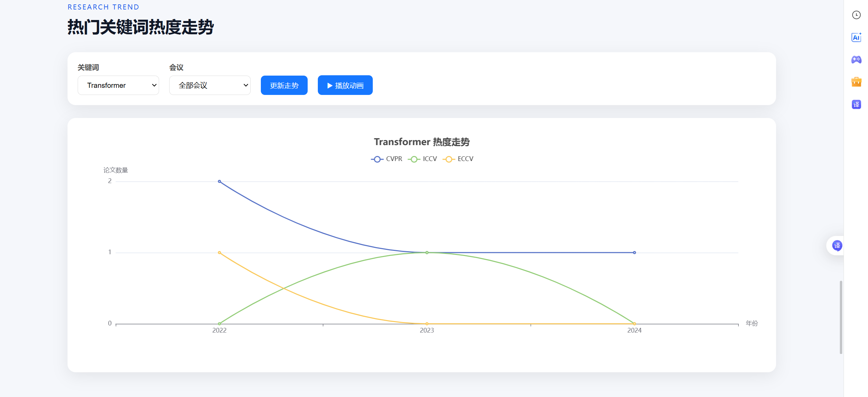The image size is (868, 397).
Task: Open the orange toolbox sidebar icon
Action: [856, 82]
